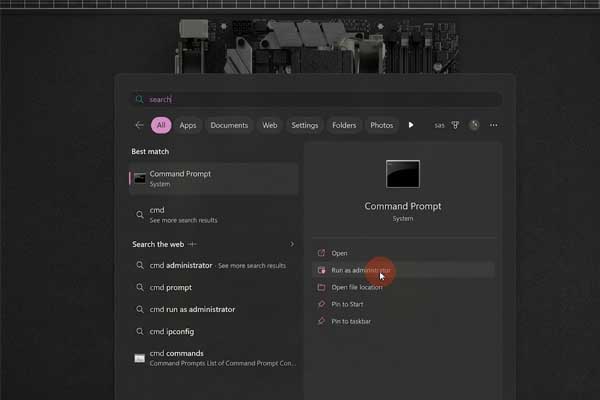
Task: Select cmd ipconfig web suggestion
Action: point(214,331)
